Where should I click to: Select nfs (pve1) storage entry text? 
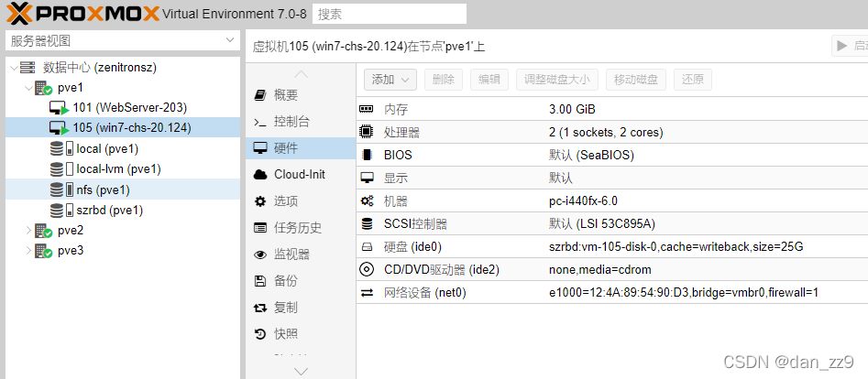click(x=103, y=189)
